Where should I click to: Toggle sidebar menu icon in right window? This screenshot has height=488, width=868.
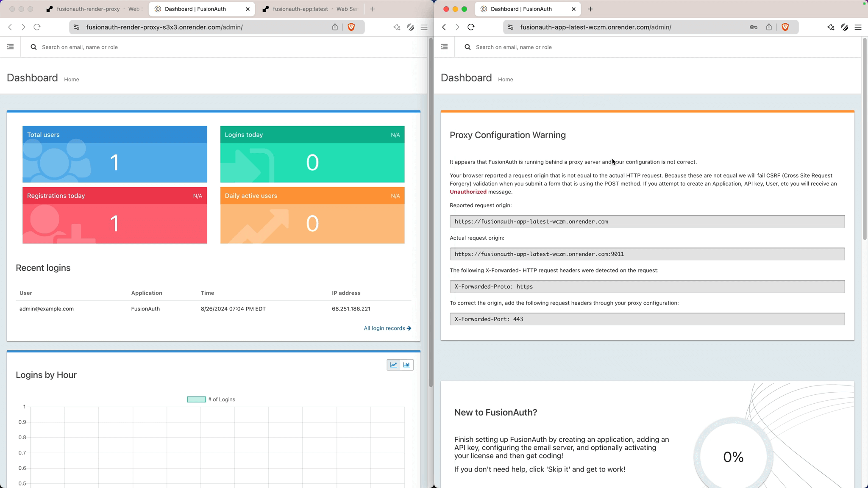coord(444,47)
